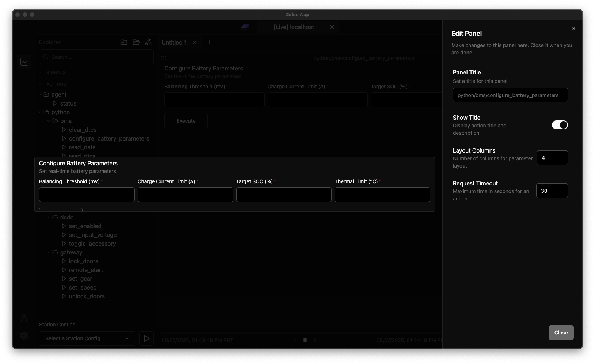Click the agent folder icon
The width and height of the screenshot is (595, 364).
[x=46, y=95]
